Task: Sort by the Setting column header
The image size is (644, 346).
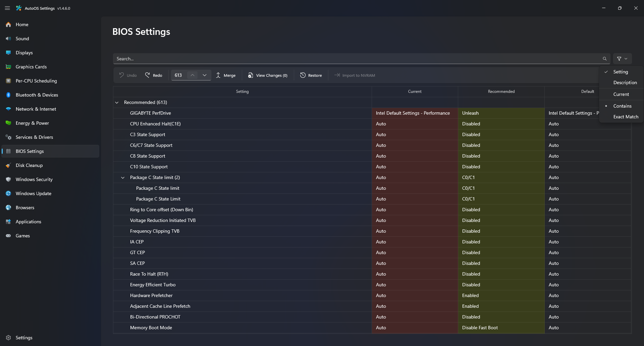Action: point(242,92)
